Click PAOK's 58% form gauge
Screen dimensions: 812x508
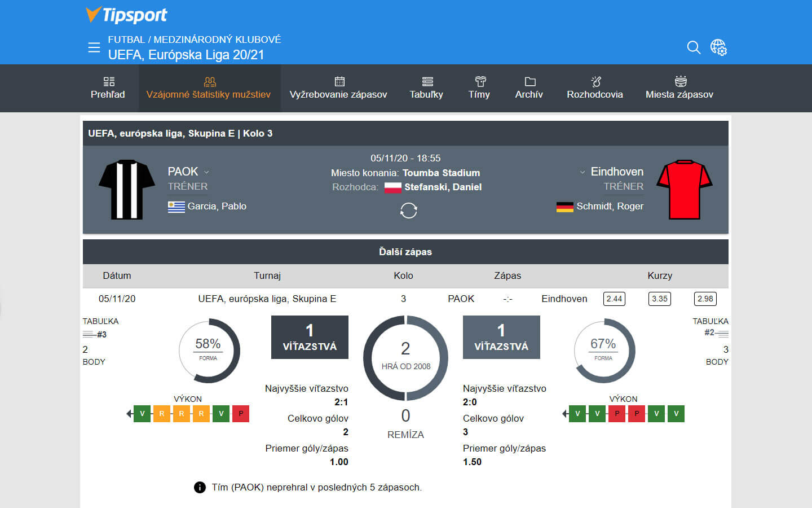(x=209, y=351)
